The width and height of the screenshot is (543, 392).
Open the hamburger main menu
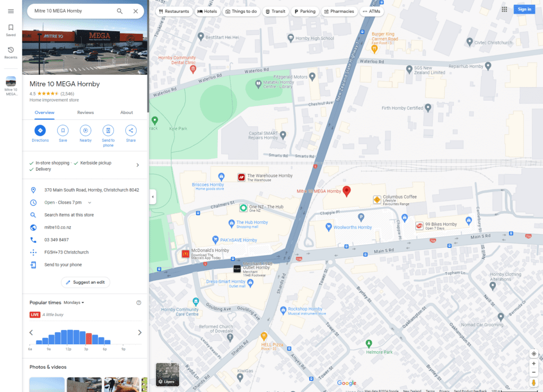click(x=11, y=11)
